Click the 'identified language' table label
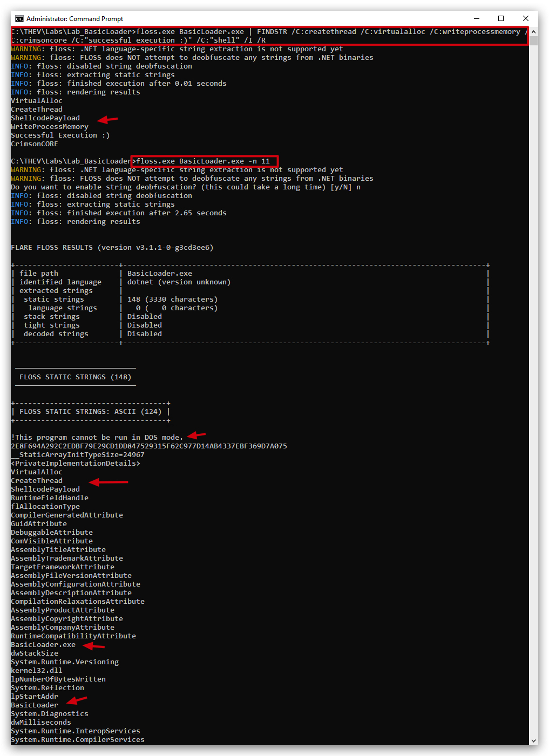The image size is (549, 756). [60, 282]
